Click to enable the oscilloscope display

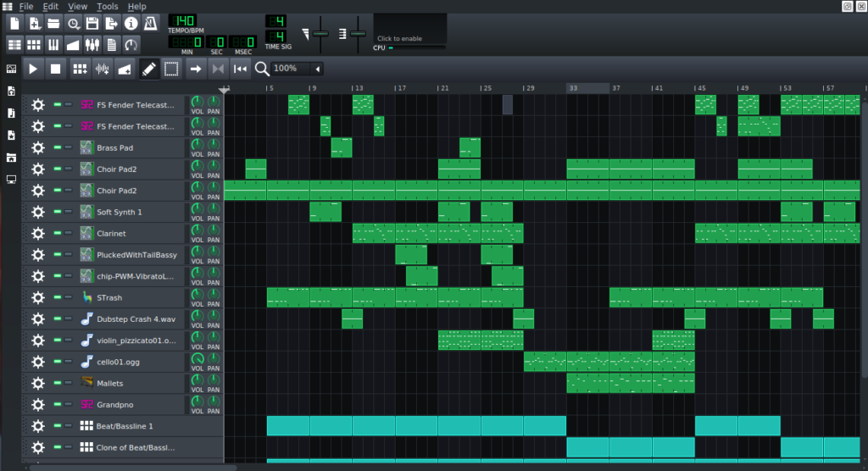tap(410, 29)
